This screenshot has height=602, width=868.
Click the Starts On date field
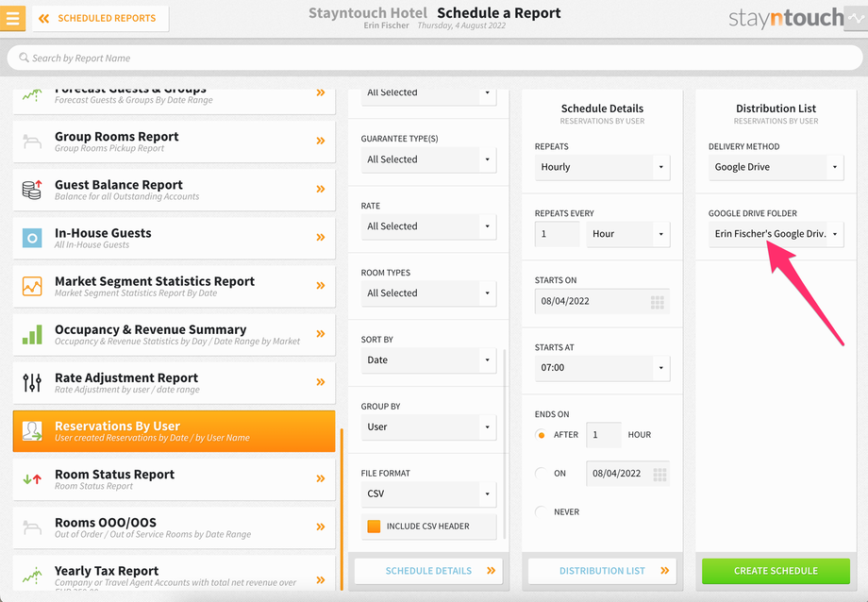point(602,301)
